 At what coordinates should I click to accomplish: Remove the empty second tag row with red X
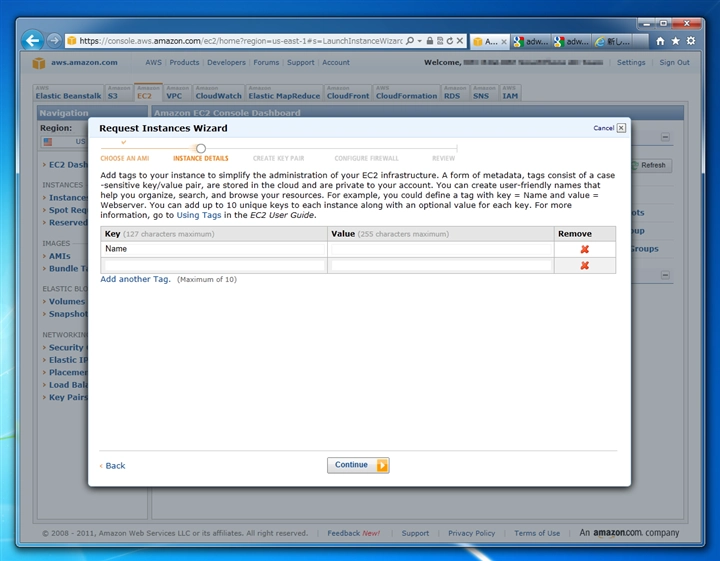585,265
